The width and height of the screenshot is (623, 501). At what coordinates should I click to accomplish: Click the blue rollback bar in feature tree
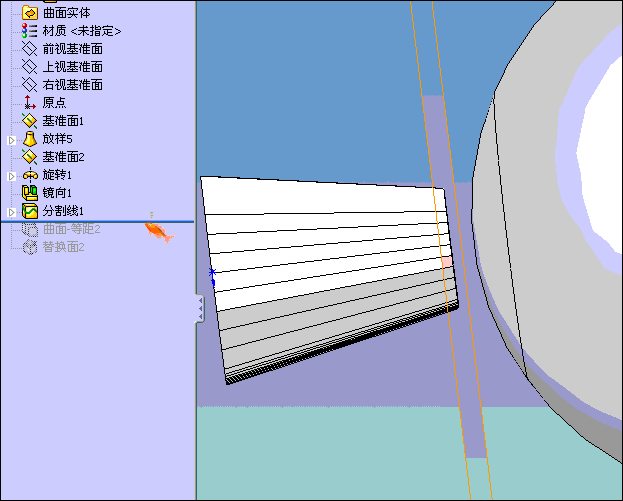[97, 221]
